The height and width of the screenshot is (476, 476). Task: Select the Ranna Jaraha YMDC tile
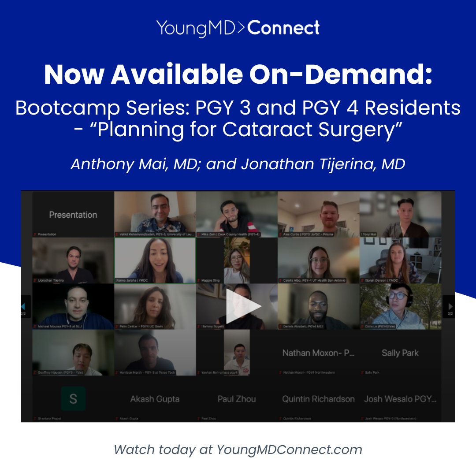(x=155, y=260)
